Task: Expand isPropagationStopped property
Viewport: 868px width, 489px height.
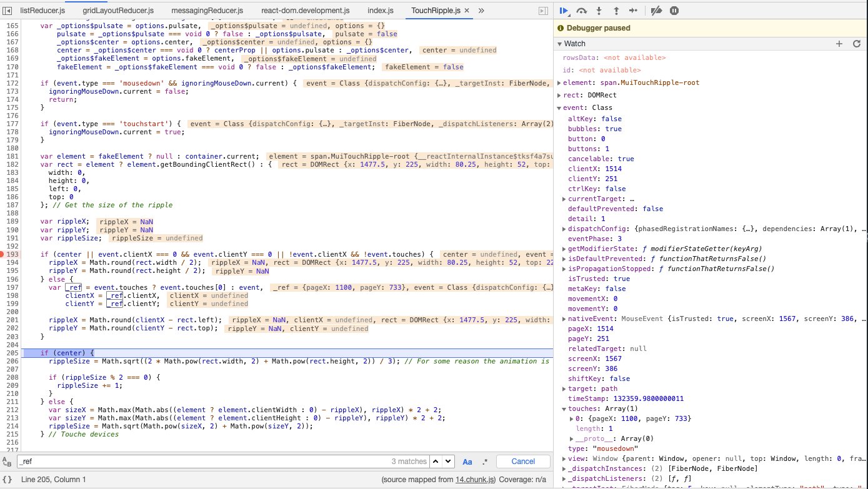Action: (565, 269)
